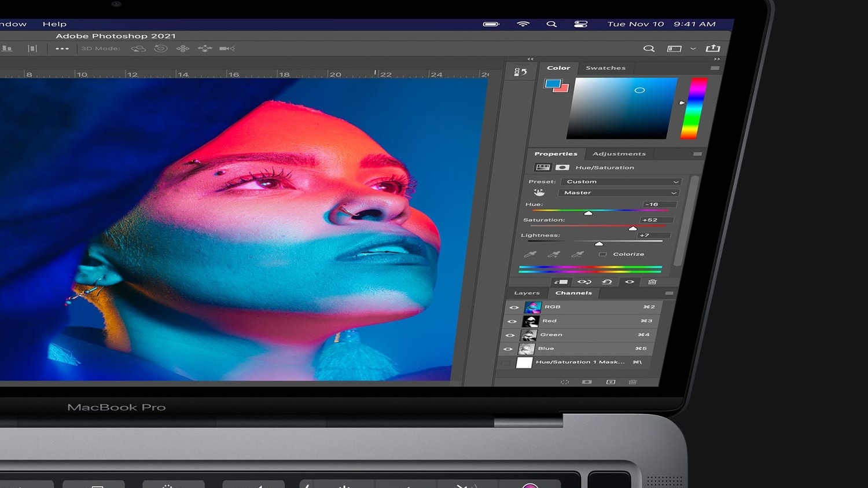Save selection as channel icon
The image size is (868, 488).
(x=587, y=382)
